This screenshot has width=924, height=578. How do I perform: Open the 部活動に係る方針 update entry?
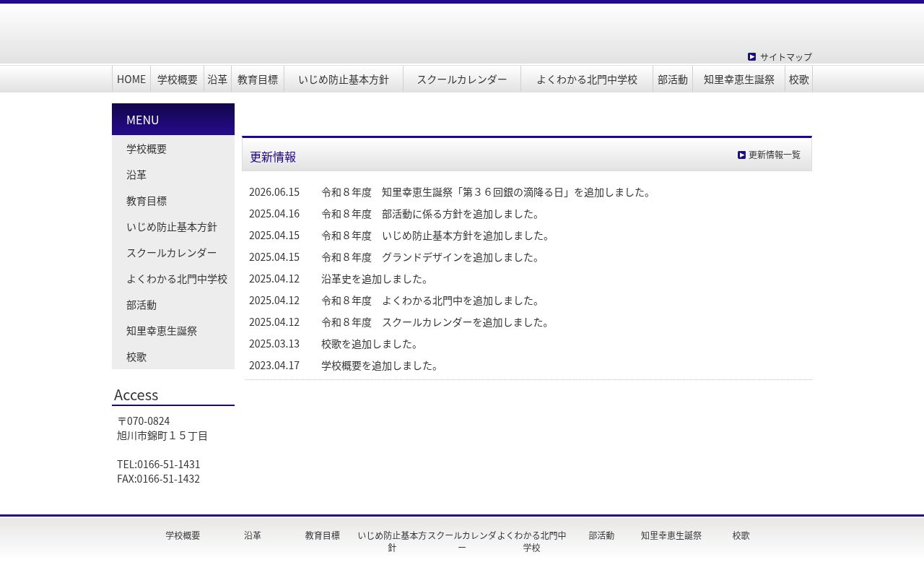click(432, 214)
